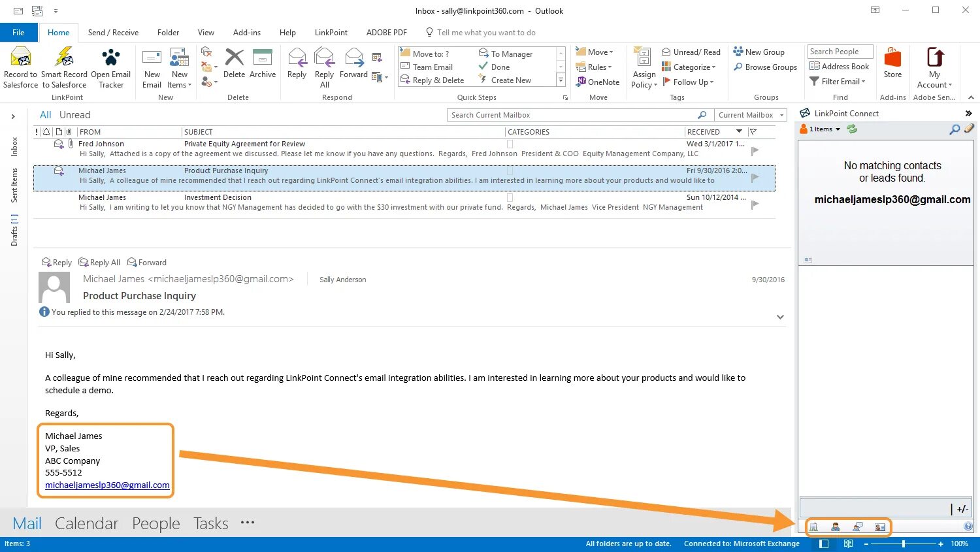
Task: Open the Categorize dropdown
Action: pyautogui.click(x=689, y=67)
